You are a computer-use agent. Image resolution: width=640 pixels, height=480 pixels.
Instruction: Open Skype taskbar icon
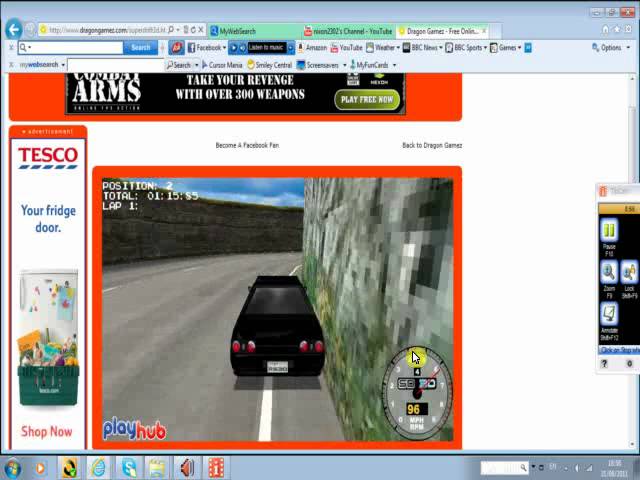(x=129, y=468)
